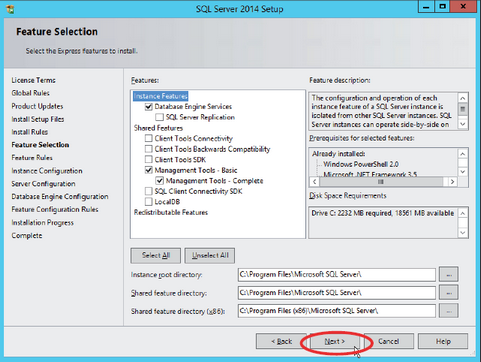Click the Microsoft .NET Framework 3.5 entry
Image resolution: width=481 pixels, height=362 pixels.
coord(370,174)
